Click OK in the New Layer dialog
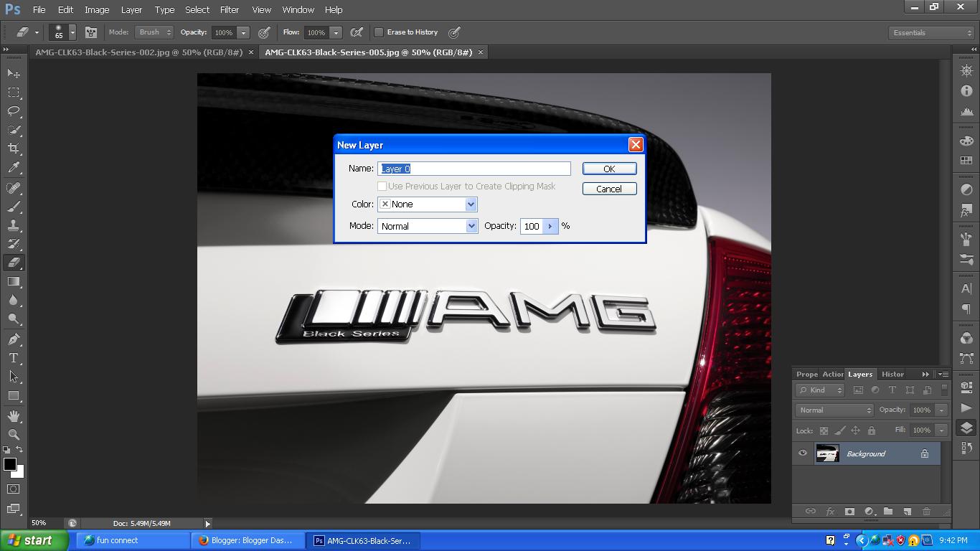The width and height of the screenshot is (980, 551). pos(609,169)
